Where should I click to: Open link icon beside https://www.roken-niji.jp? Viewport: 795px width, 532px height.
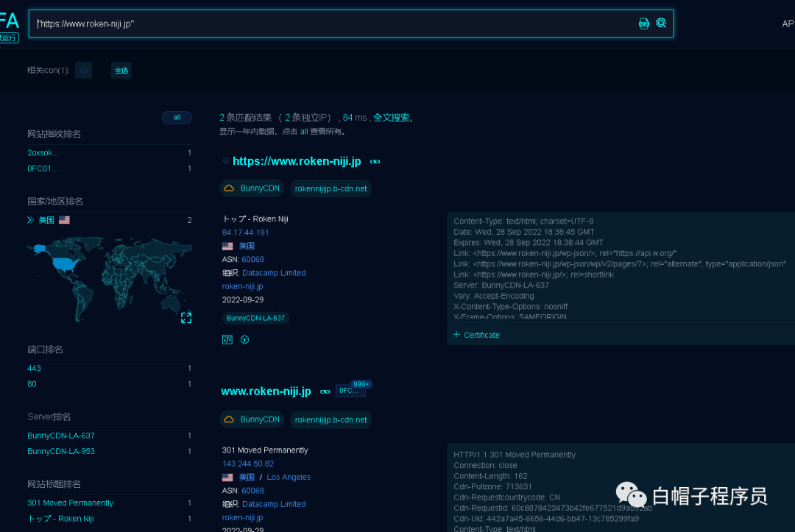[x=375, y=162]
